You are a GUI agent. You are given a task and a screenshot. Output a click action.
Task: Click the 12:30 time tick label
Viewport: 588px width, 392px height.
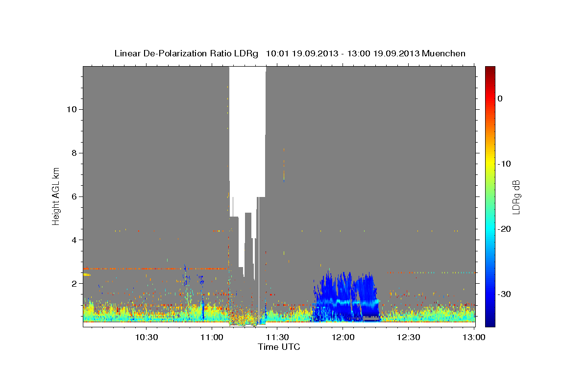click(408, 338)
